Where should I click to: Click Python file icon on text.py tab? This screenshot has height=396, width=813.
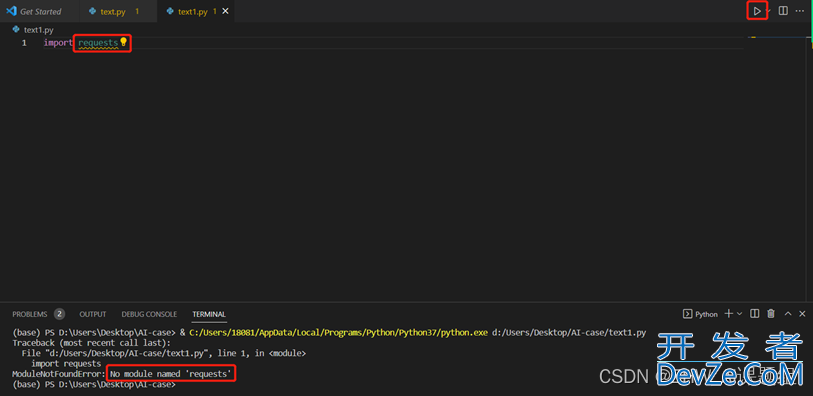coord(93,11)
